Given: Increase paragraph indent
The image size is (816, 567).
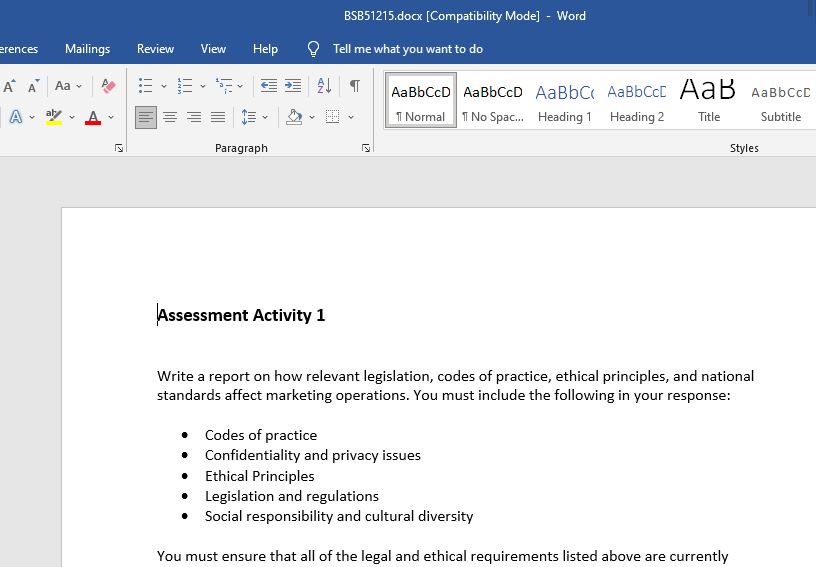Looking at the screenshot, I should (x=293, y=86).
